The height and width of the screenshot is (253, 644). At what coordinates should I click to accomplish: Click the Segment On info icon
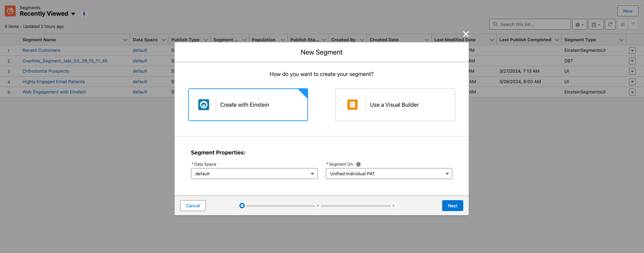(358, 164)
